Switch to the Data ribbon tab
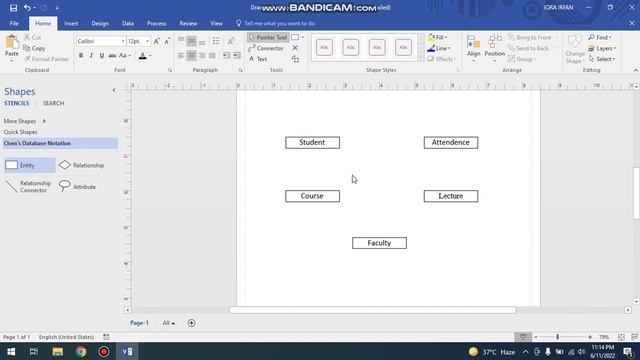640x360 pixels. pos(128,24)
